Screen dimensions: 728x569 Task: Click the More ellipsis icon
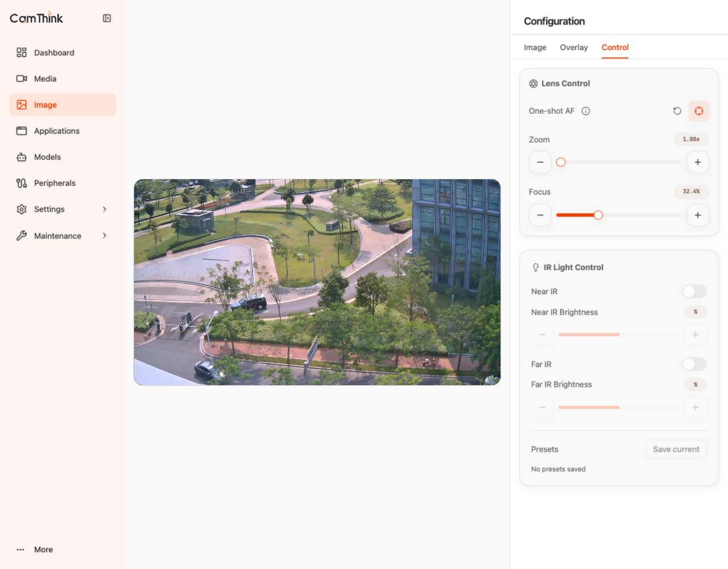point(20,550)
